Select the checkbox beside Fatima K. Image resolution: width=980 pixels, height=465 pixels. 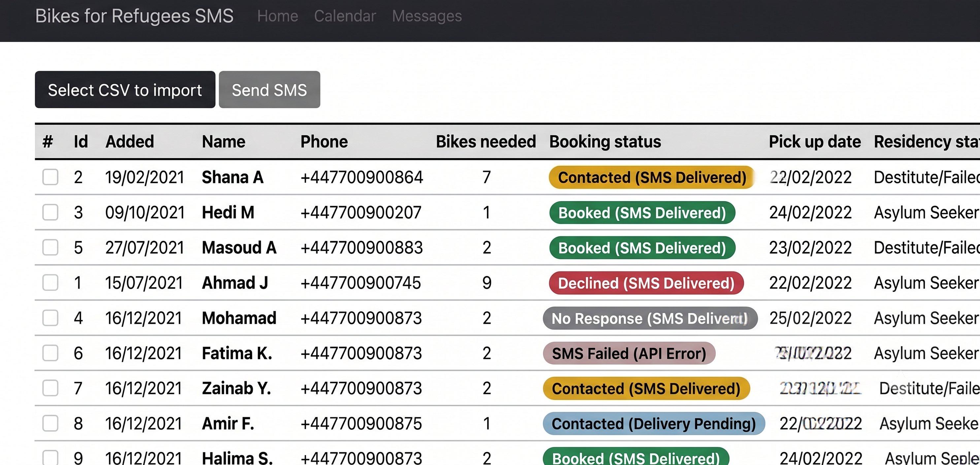click(50, 353)
